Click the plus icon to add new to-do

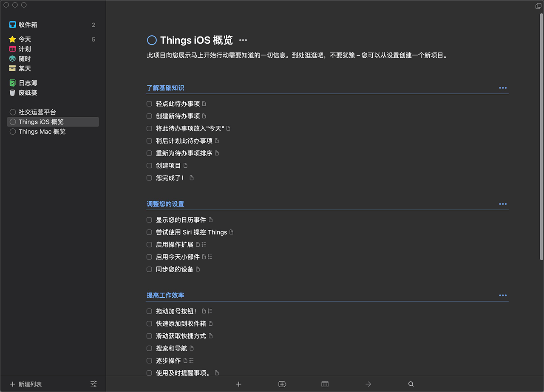click(x=239, y=384)
